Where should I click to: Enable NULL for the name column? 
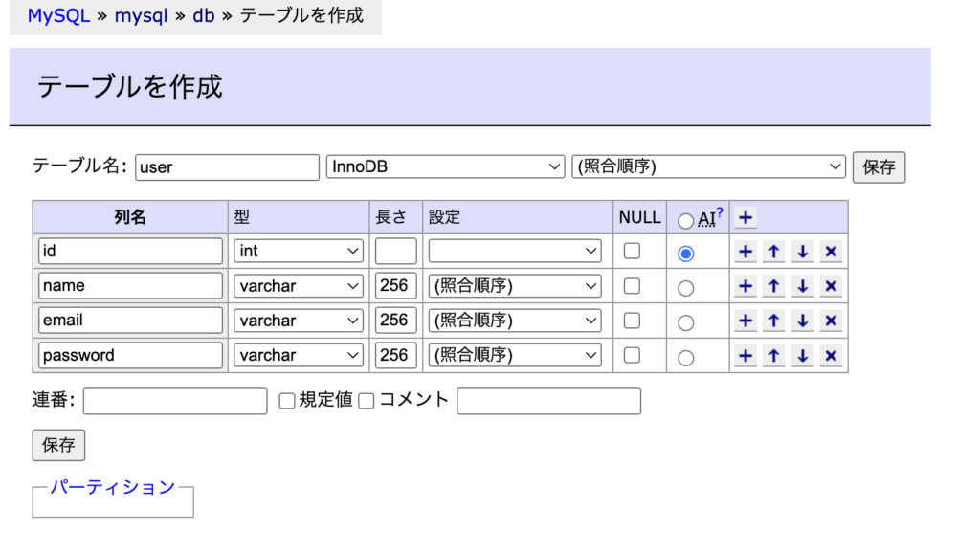(x=632, y=286)
